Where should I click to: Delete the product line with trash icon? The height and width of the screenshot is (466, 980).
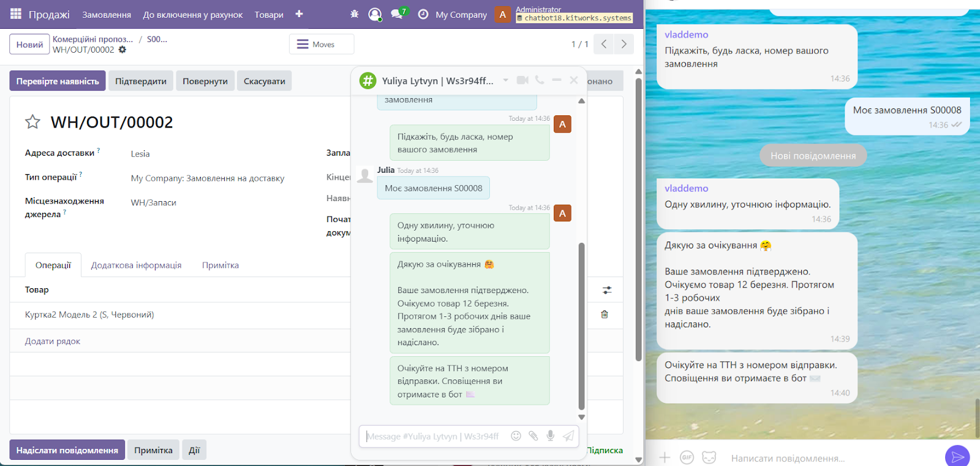pos(605,315)
